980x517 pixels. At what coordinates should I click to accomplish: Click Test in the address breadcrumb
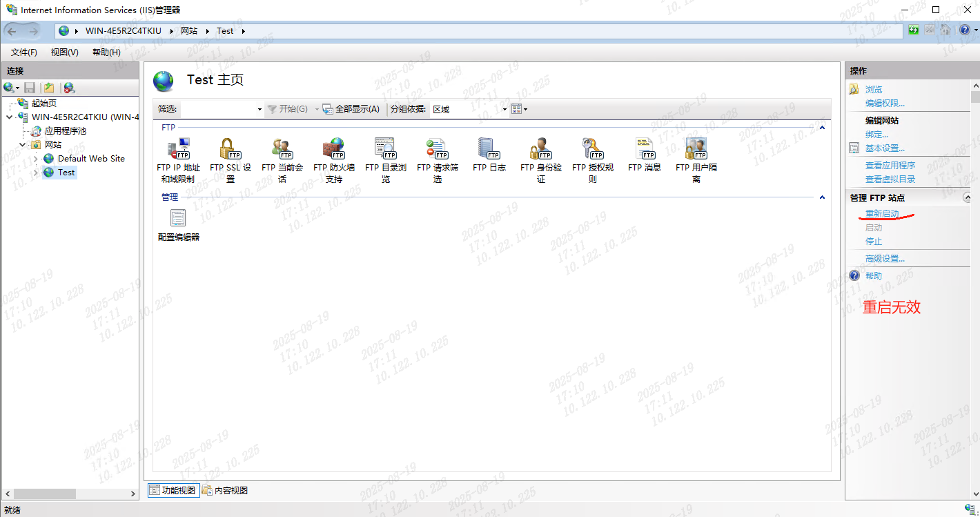225,31
